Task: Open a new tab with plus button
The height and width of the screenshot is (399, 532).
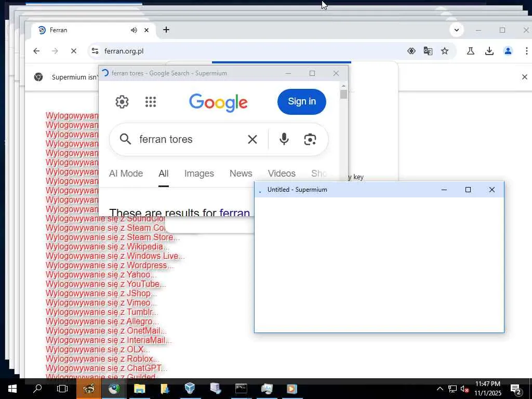Action: [x=166, y=30]
